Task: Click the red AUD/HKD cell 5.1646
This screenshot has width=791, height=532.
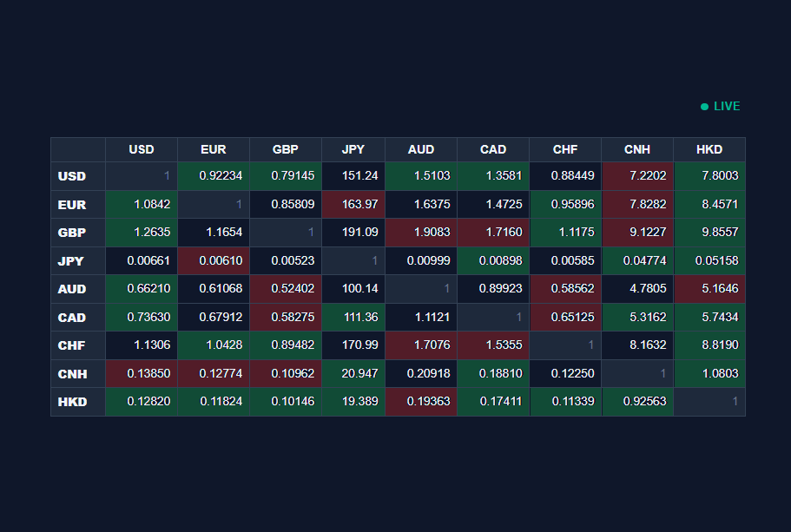Action: click(709, 289)
